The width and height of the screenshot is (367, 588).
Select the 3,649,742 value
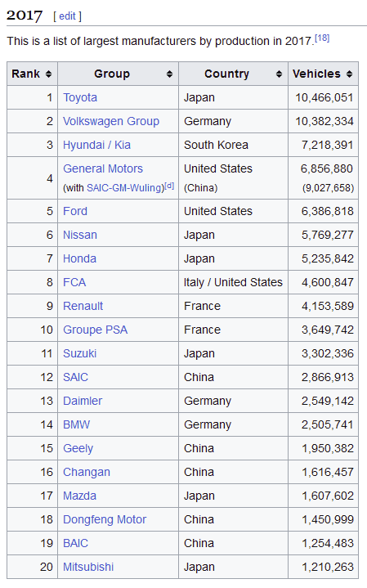pos(327,330)
